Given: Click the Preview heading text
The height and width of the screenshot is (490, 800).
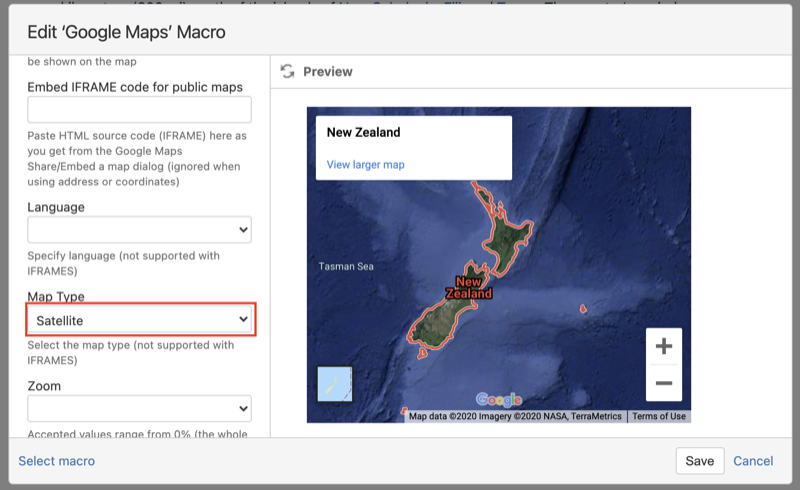Looking at the screenshot, I should (328, 71).
